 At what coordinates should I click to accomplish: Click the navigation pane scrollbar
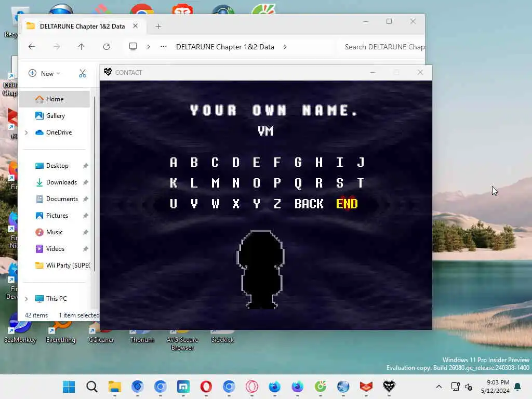tap(95, 183)
